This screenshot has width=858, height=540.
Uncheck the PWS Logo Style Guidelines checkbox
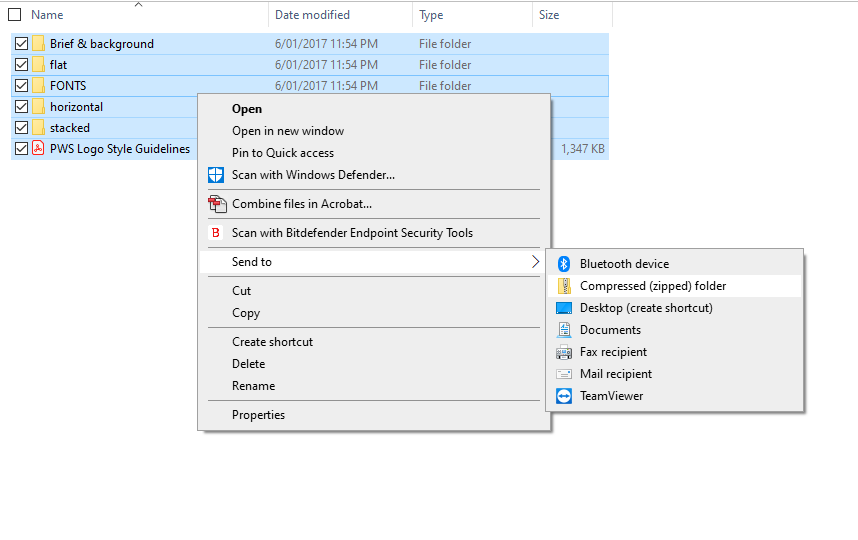pyautogui.click(x=21, y=149)
